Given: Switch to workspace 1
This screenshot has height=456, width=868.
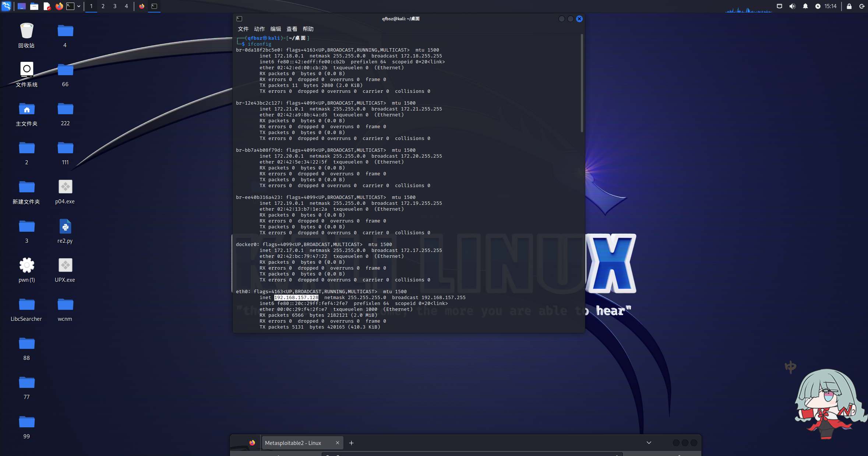Looking at the screenshot, I should pyautogui.click(x=91, y=6).
